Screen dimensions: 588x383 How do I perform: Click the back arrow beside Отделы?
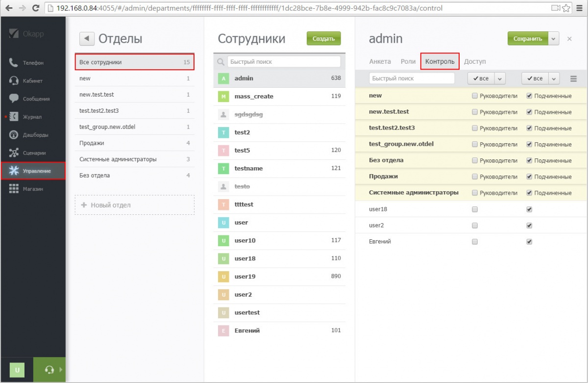click(x=87, y=39)
